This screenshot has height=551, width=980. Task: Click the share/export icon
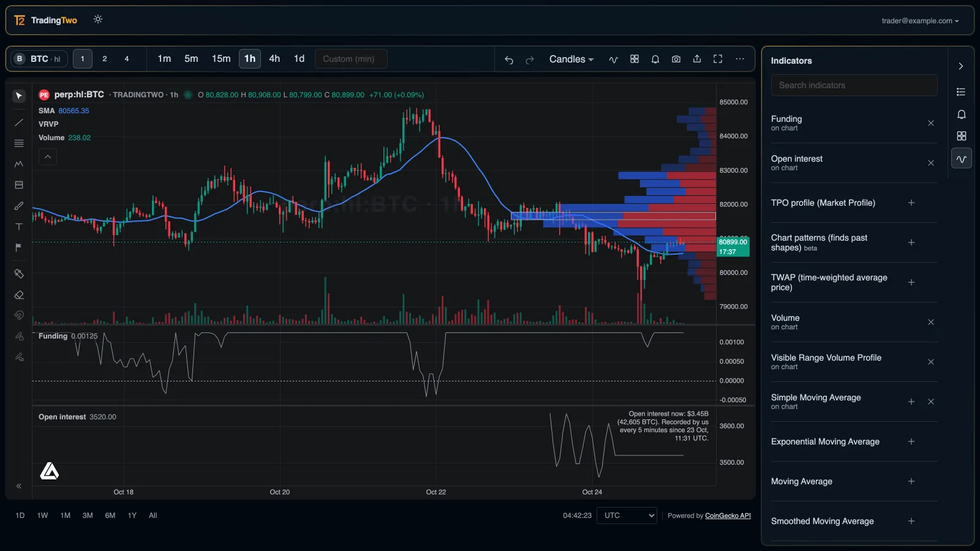697,59
